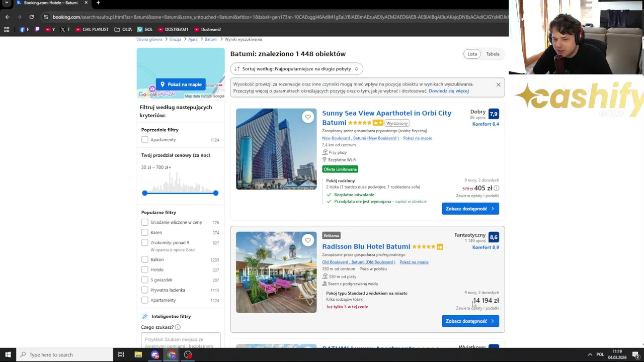Switch to Tabela view
The image size is (644, 362).
click(493, 54)
